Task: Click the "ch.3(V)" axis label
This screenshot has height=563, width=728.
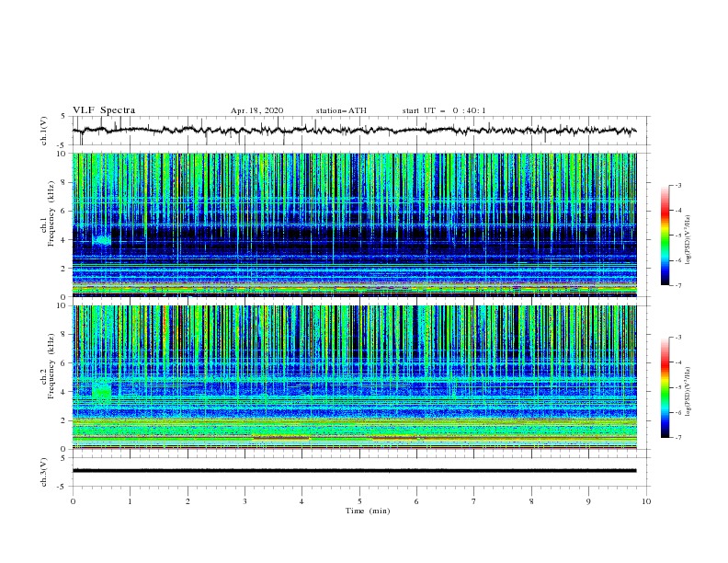Action: (44, 472)
